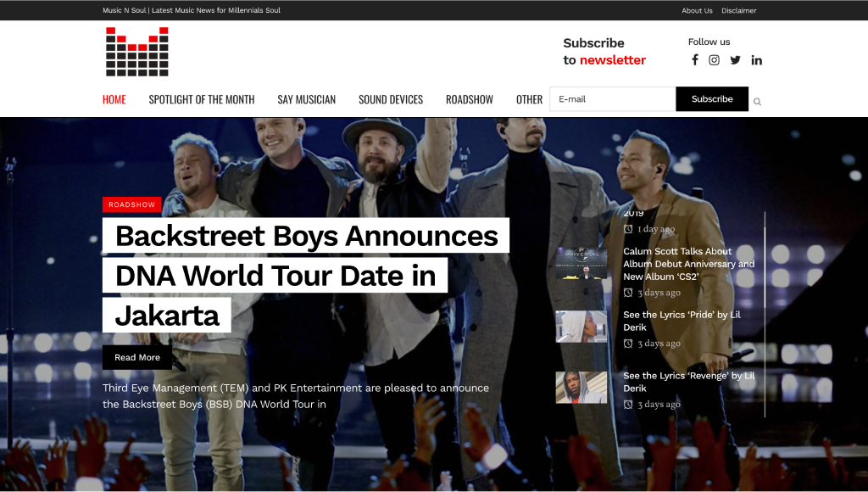Focus the E-mail input field
This screenshot has width=868, height=492.
(612, 99)
